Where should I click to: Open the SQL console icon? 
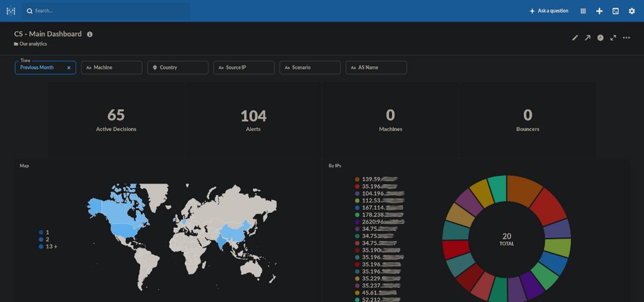[616, 11]
